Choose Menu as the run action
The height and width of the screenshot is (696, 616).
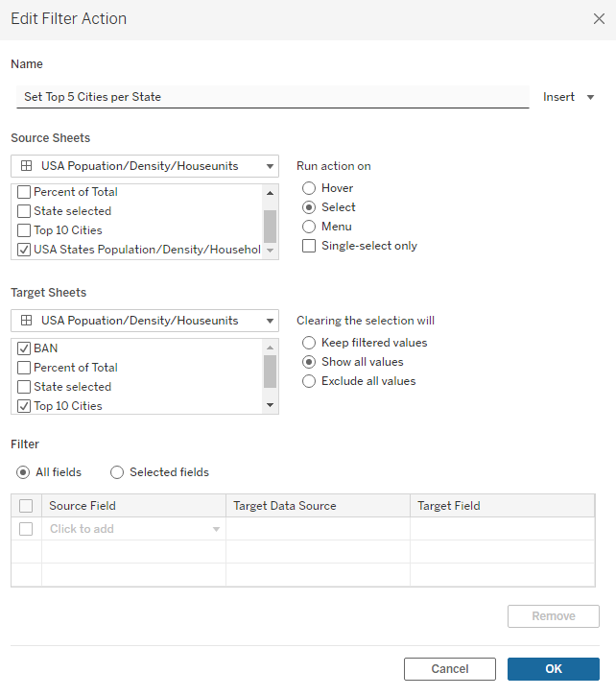[x=309, y=227]
